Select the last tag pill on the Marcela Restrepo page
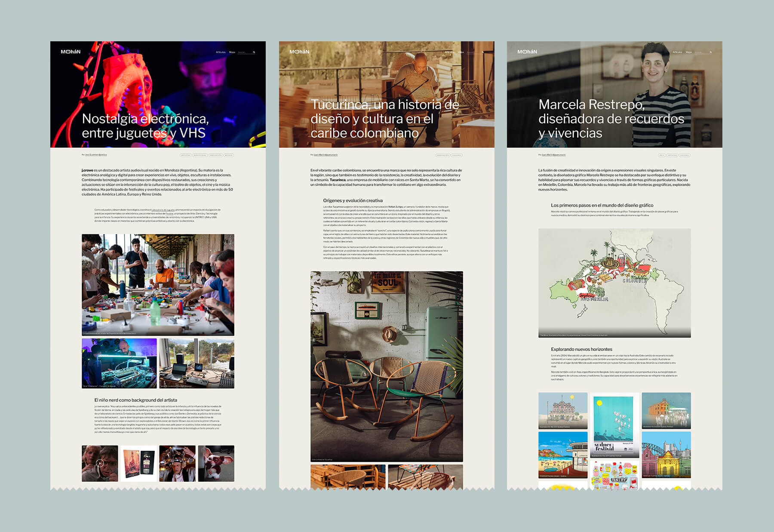 (685, 155)
